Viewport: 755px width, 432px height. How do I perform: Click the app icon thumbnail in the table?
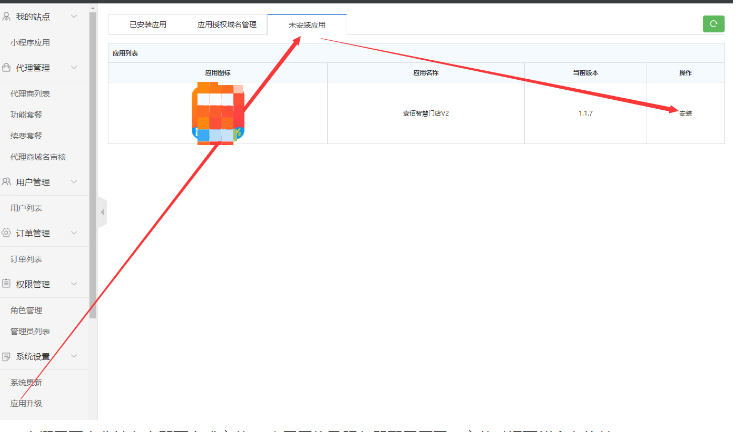point(218,113)
